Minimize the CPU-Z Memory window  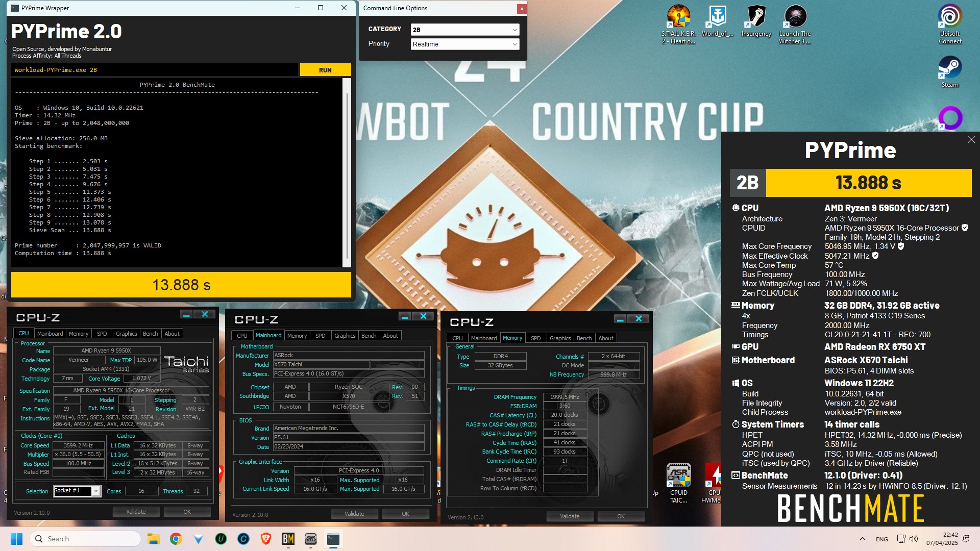(x=620, y=319)
